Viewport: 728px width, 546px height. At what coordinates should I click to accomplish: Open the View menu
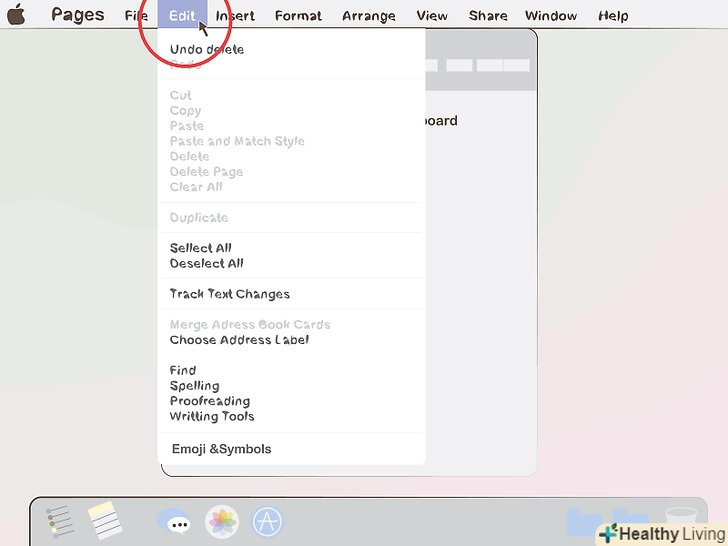coord(432,16)
